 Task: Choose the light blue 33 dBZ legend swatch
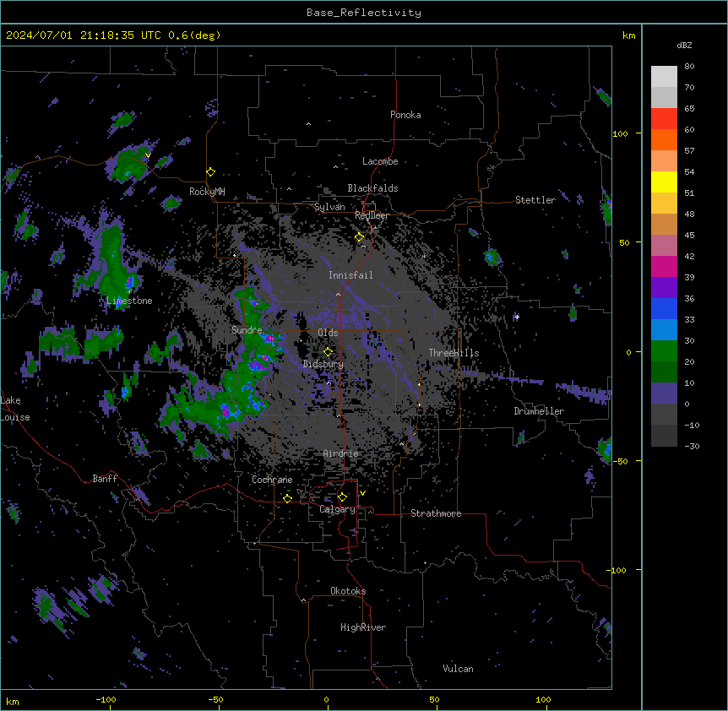(x=664, y=329)
